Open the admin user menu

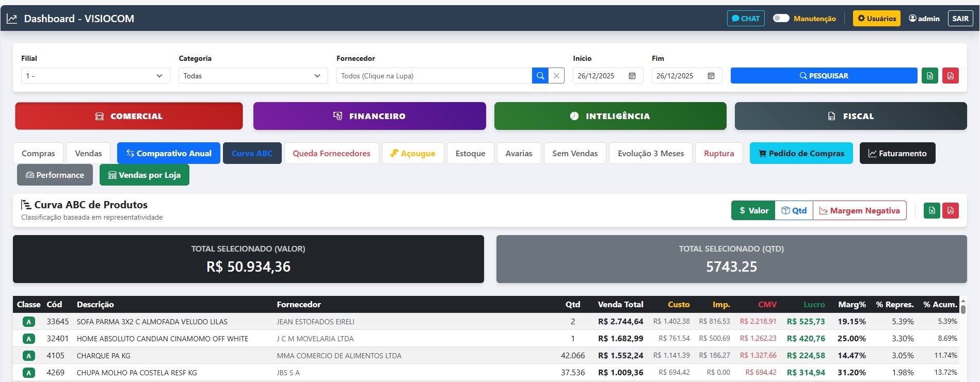coord(924,19)
